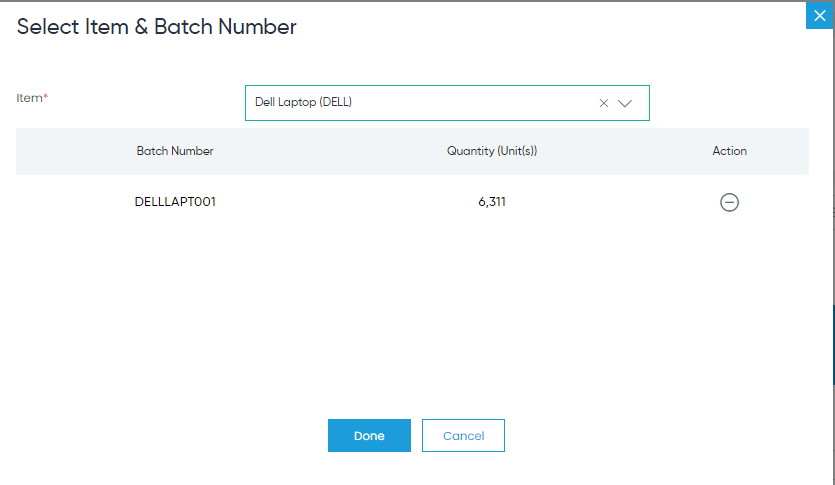Image resolution: width=835 pixels, height=485 pixels.
Task: Select the DELLLAPT001 batch number cell
Action: point(175,202)
